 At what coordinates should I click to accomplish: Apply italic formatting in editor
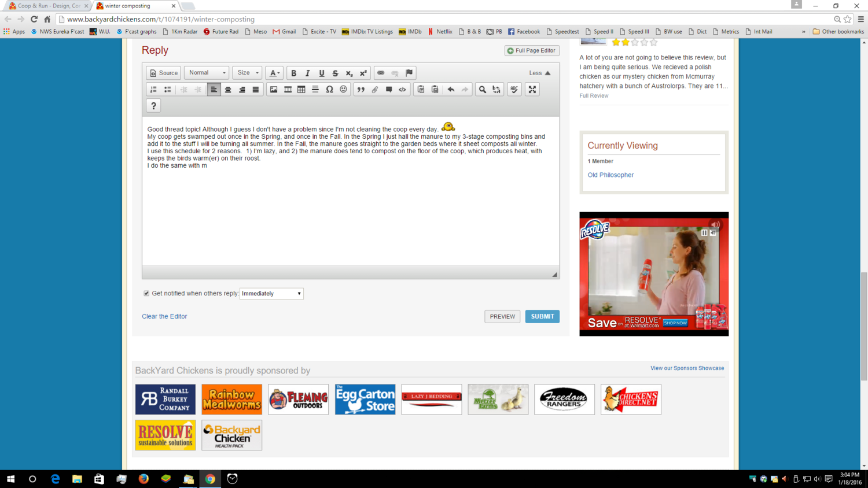point(307,73)
